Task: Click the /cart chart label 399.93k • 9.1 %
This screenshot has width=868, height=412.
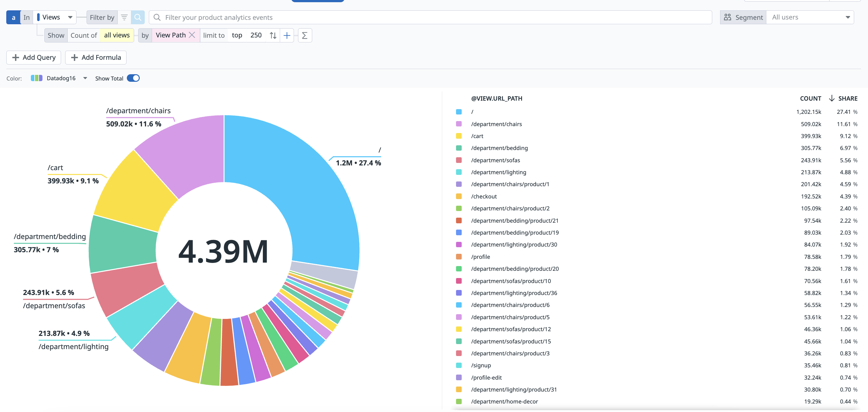Action: pyautogui.click(x=73, y=181)
